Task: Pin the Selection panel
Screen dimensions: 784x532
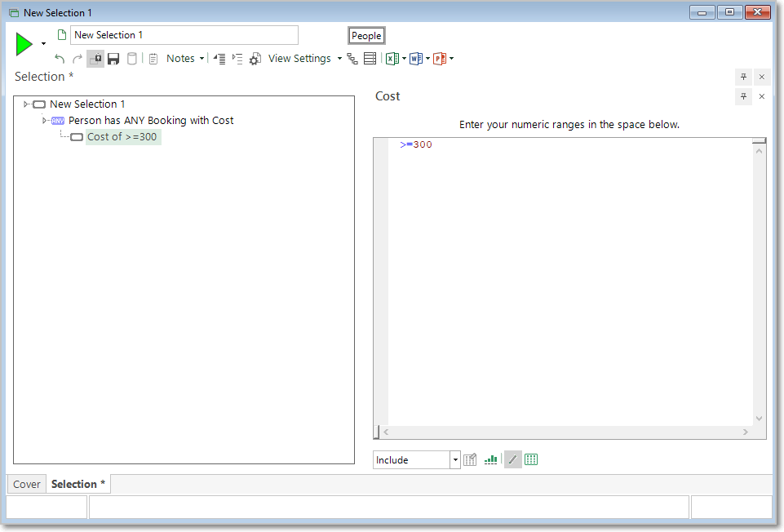Action: 743,77
